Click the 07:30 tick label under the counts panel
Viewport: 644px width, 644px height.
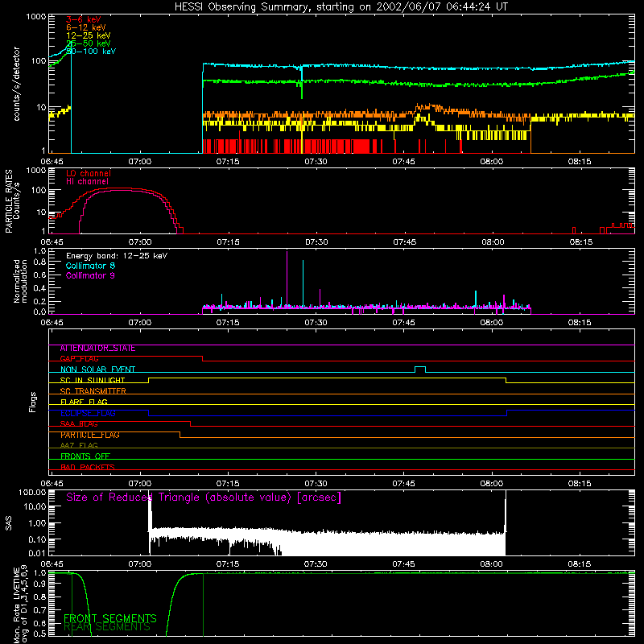click(316, 162)
